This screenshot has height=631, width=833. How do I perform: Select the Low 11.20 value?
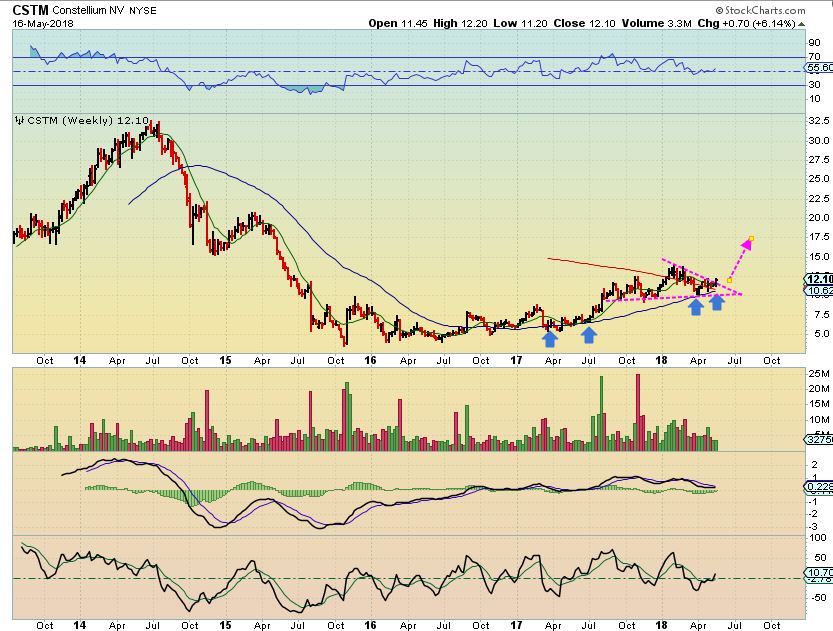[x=521, y=23]
